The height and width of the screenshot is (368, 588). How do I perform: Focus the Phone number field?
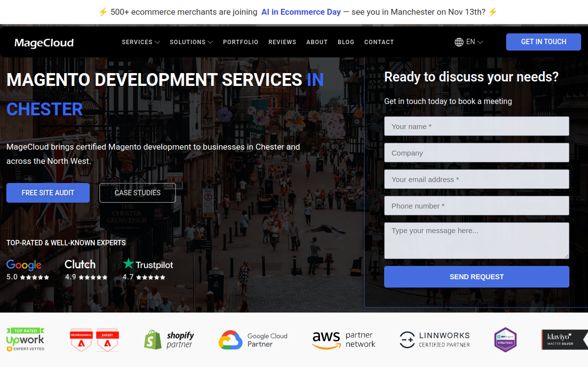[x=477, y=206]
